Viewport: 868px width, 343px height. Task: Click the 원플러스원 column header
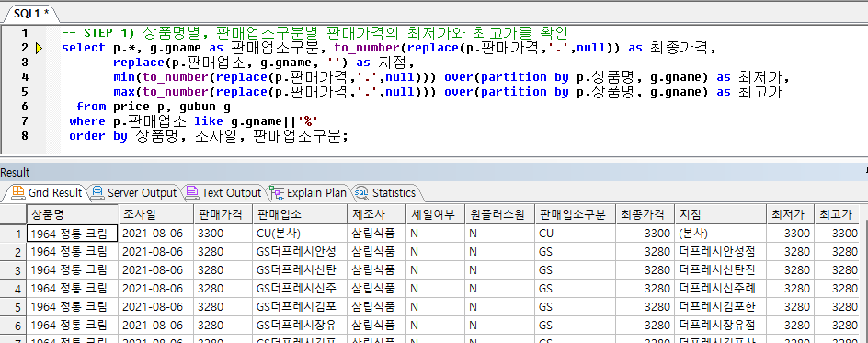[500, 214]
